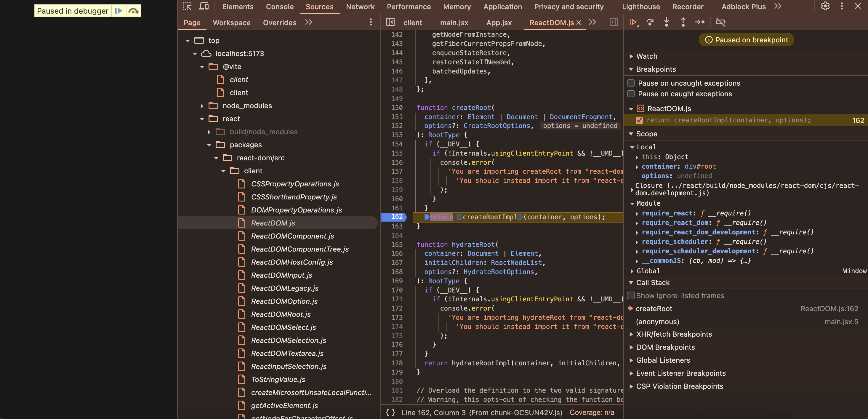Image resolution: width=868 pixels, height=419 pixels.
Task: Toggle the device emulation toolbar
Action: pos(204,6)
